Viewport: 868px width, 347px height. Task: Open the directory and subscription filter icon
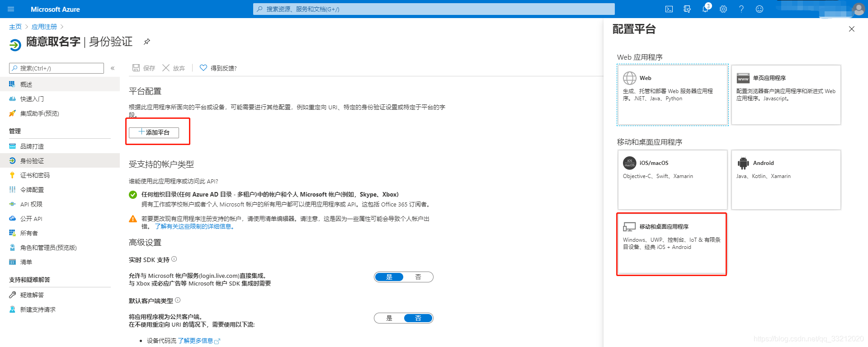tap(687, 9)
